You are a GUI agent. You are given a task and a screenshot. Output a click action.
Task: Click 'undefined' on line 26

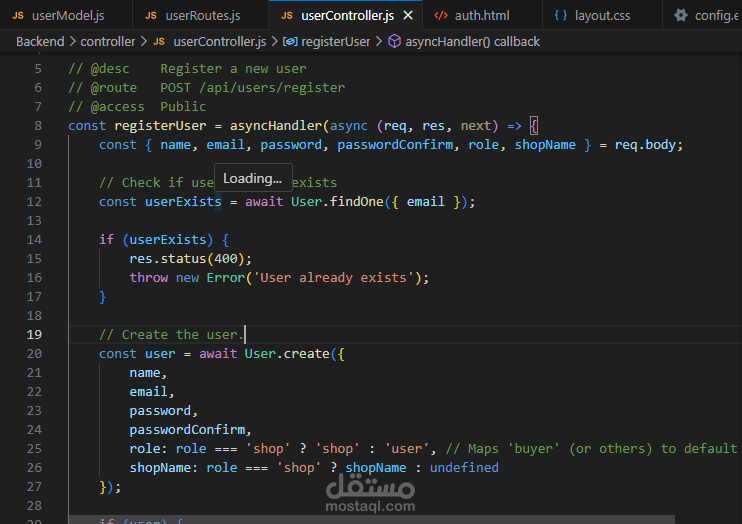[464, 468]
